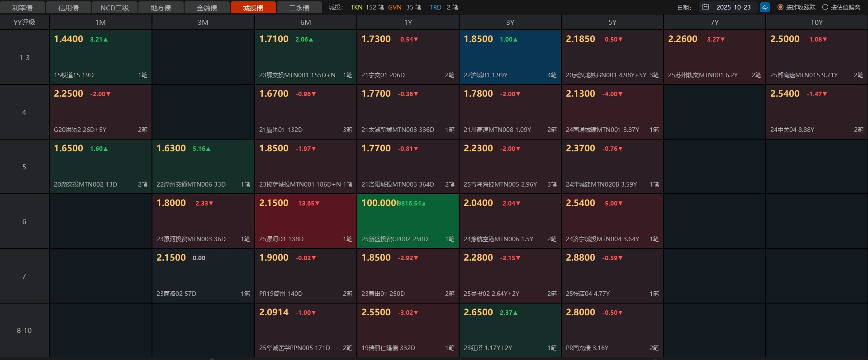The height and width of the screenshot is (360, 868).
Task: Open the 20湖交投MTN002 13D cell
Action: tap(100, 167)
